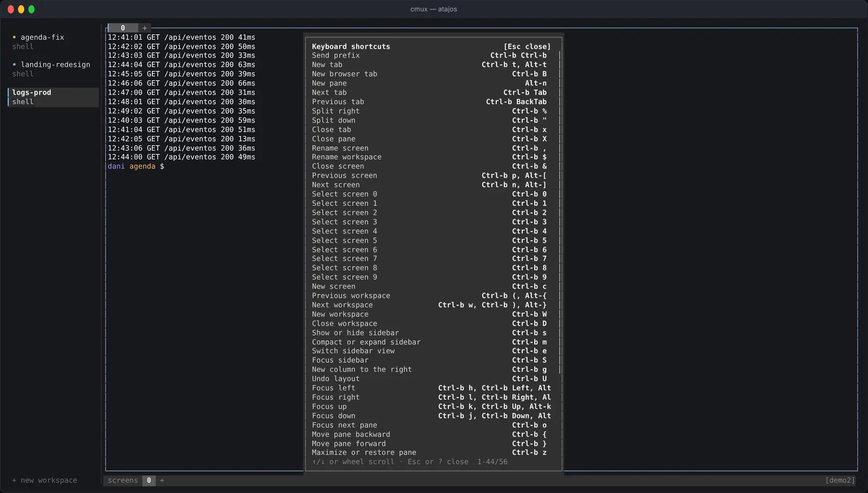Click the 1-44/56 scroll position indicator
Viewport: 868px width, 493px height.
click(492, 462)
